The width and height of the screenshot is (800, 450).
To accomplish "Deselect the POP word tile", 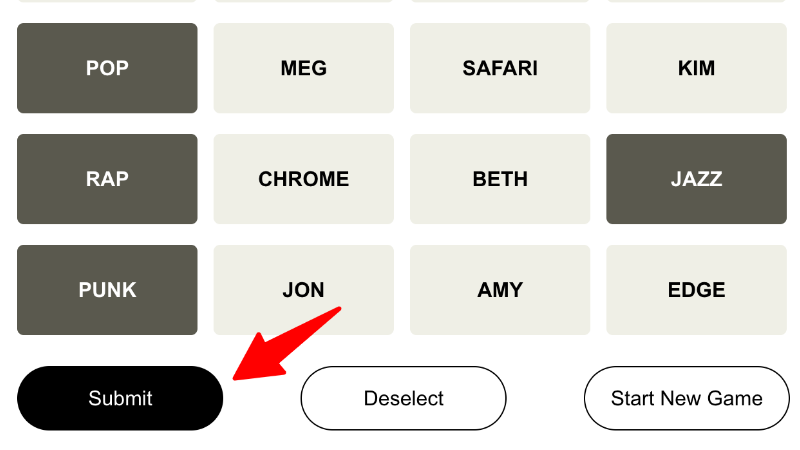I will (x=107, y=68).
